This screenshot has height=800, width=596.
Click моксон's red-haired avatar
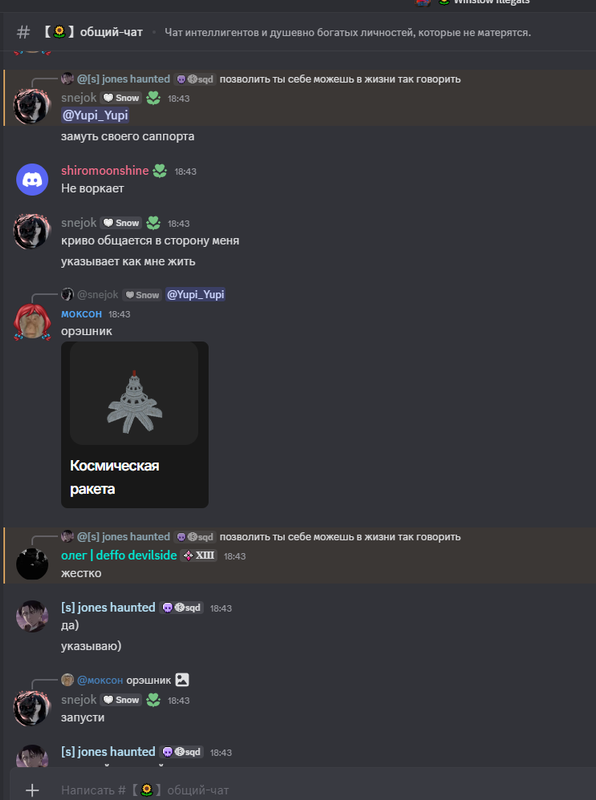point(32,322)
